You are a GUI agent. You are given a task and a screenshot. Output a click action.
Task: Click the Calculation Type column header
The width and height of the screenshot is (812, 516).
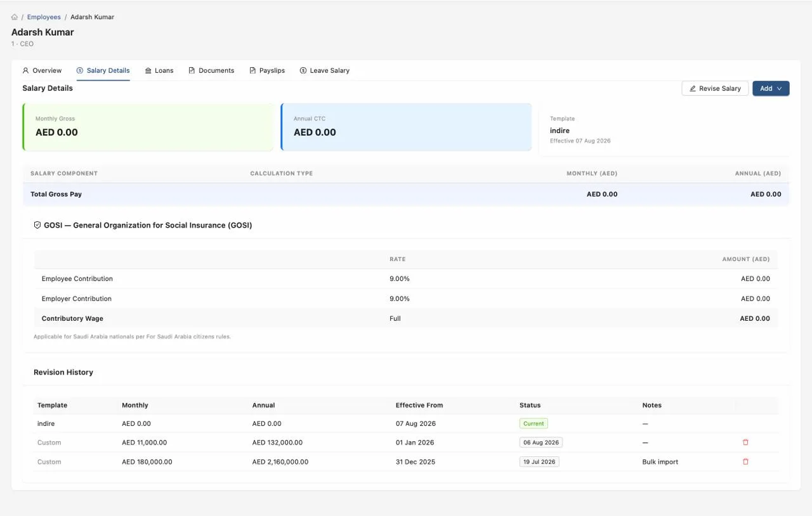[x=282, y=174]
